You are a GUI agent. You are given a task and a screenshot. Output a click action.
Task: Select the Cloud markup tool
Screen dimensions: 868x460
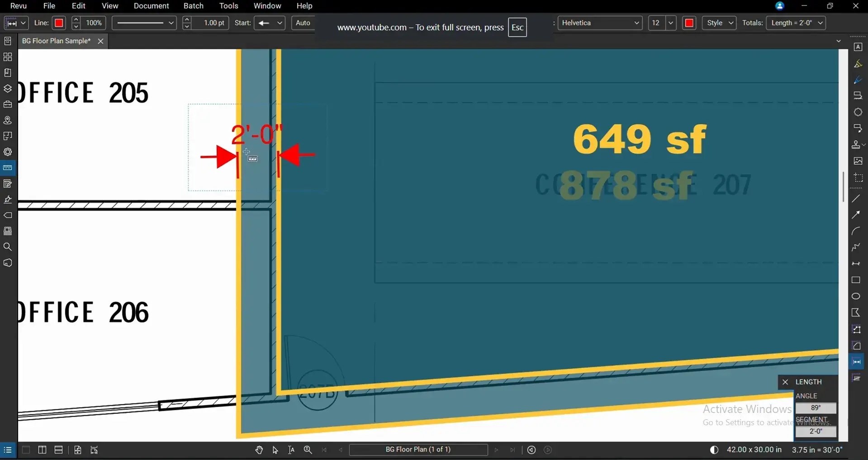click(x=858, y=112)
